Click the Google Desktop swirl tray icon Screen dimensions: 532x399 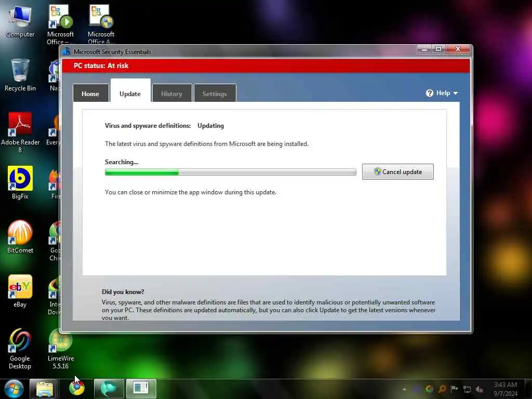point(430,389)
